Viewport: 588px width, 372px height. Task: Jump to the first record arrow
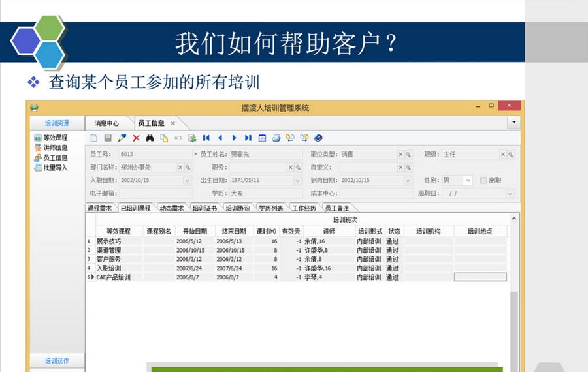click(206, 138)
